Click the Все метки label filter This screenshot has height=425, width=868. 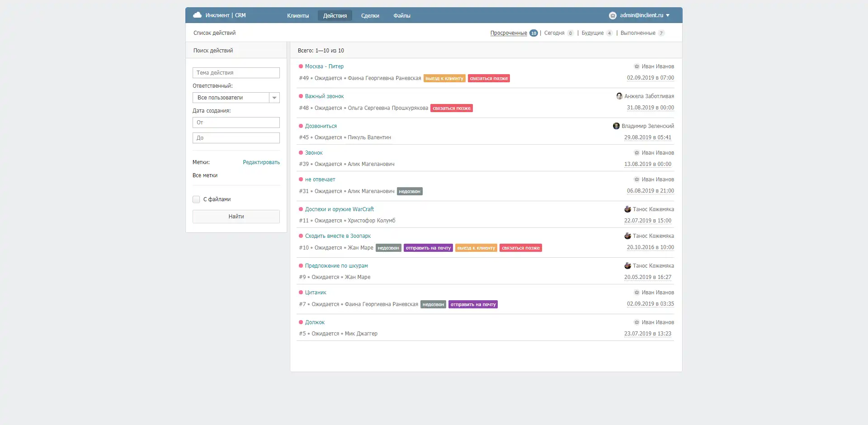pos(205,175)
